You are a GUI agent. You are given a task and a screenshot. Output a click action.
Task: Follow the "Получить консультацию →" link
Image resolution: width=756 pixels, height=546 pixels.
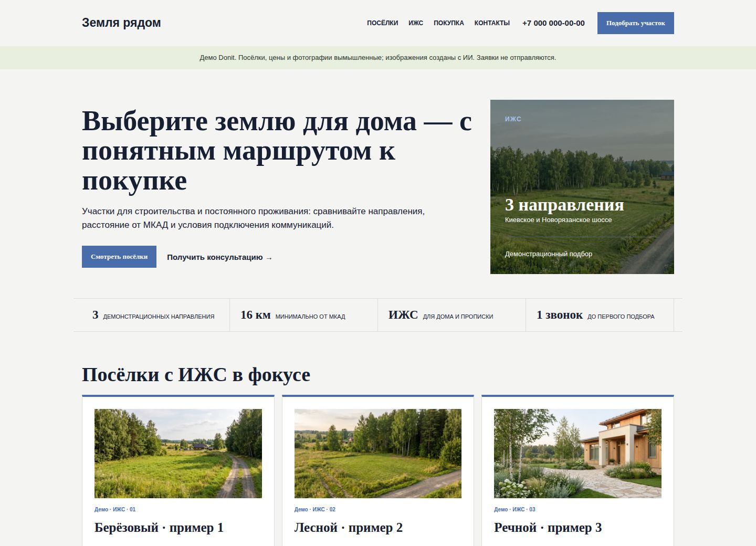click(219, 257)
